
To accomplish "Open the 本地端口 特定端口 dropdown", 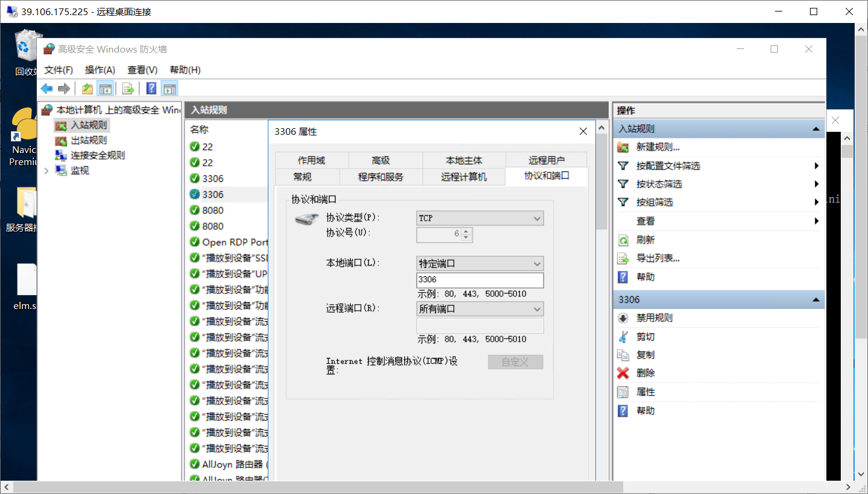I will coord(480,264).
